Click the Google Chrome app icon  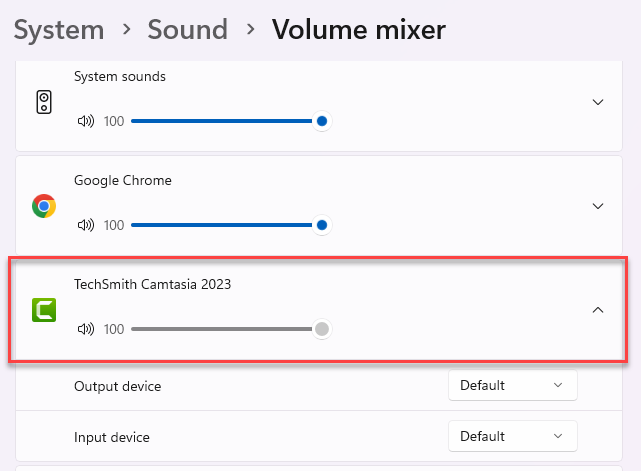[x=44, y=206]
